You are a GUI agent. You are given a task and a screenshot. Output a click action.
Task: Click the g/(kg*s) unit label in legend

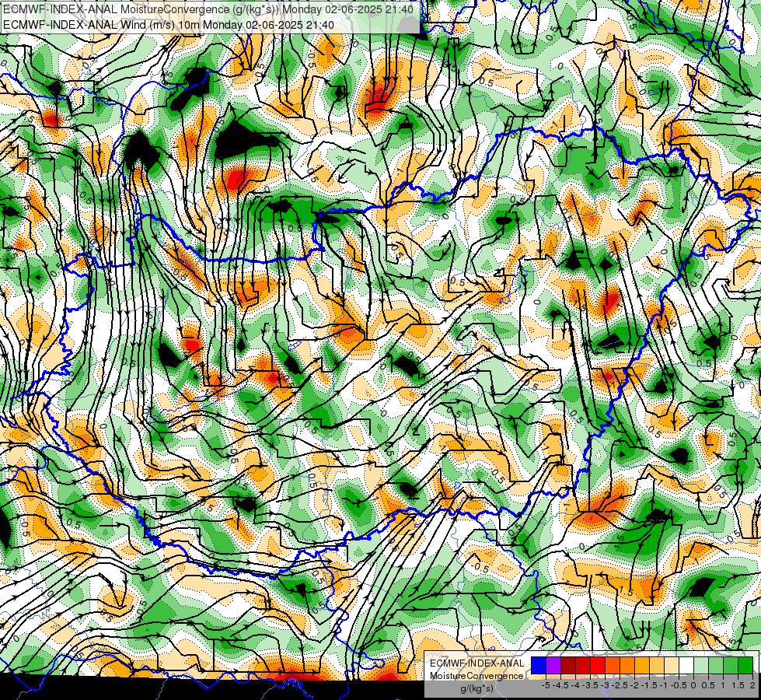[476, 688]
